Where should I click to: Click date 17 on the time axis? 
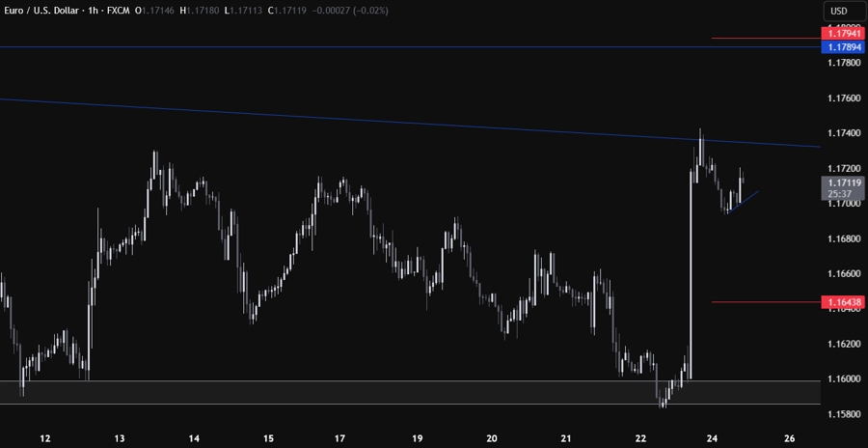339,437
